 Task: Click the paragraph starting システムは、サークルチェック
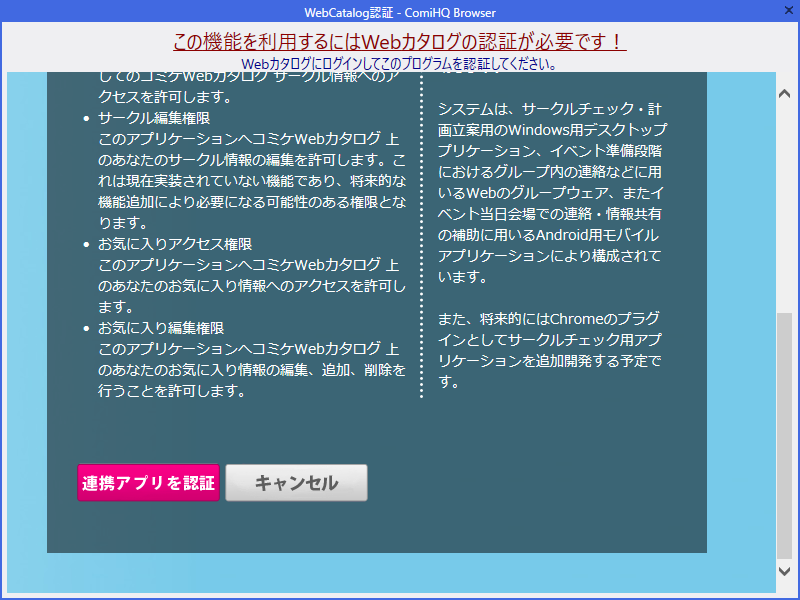point(552,193)
